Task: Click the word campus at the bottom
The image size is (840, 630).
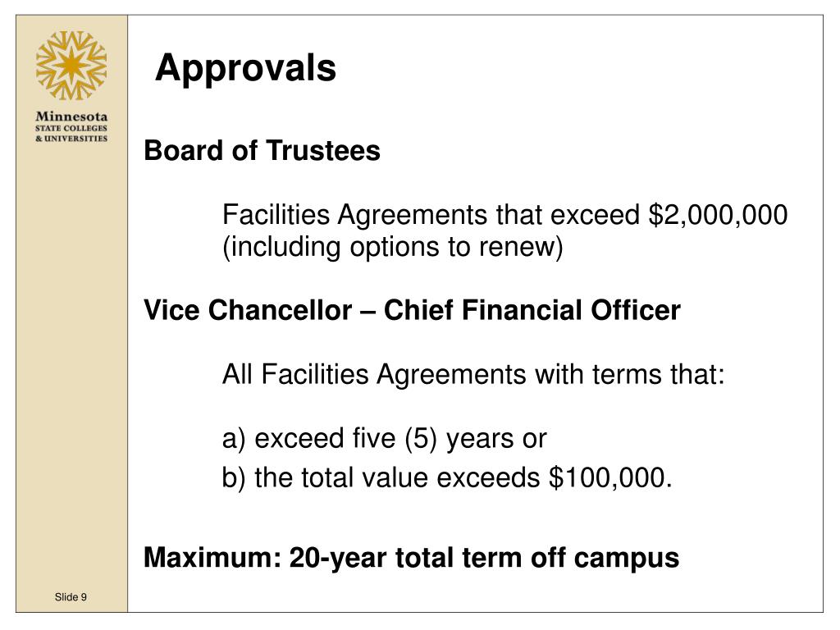Action: tap(627, 559)
